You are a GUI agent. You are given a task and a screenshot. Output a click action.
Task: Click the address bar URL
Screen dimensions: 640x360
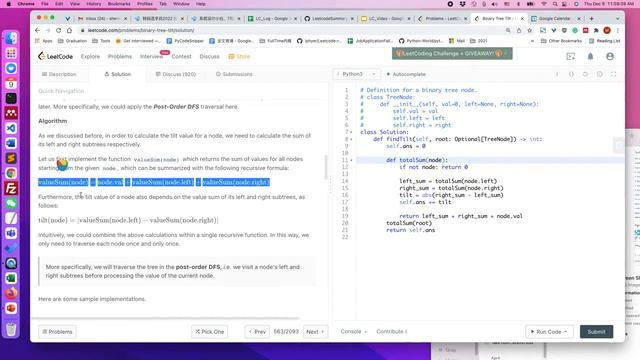tap(141, 30)
